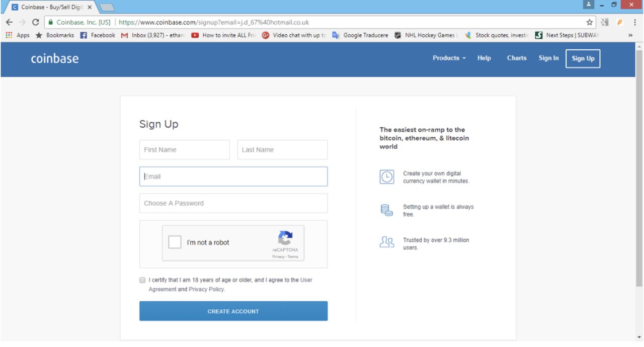
Task: Click the coin stack icon
Action: [x=386, y=210]
